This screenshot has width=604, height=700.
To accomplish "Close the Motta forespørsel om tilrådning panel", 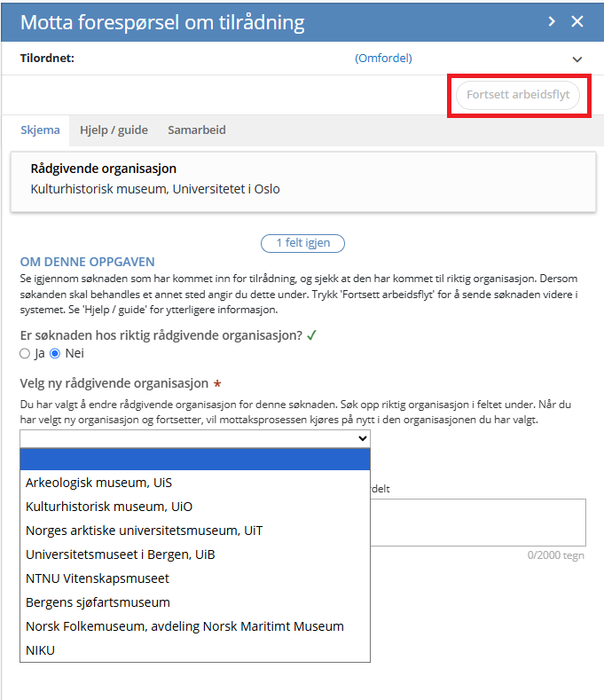I will [x=577, y=21].
